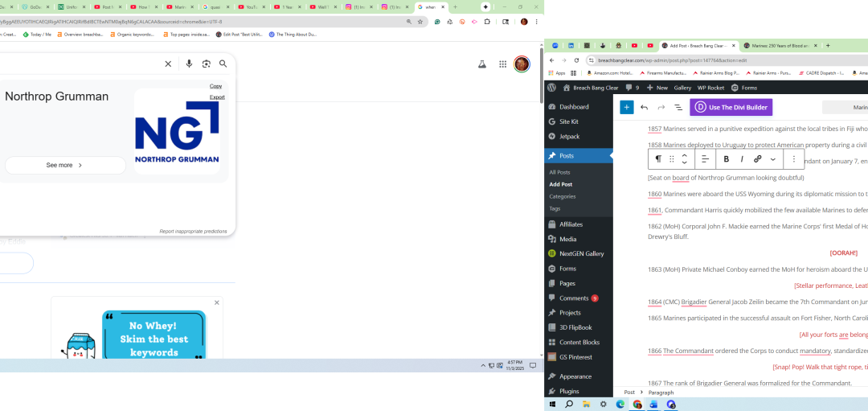Switch to the GoDaddy tab

tap(35, 7)
